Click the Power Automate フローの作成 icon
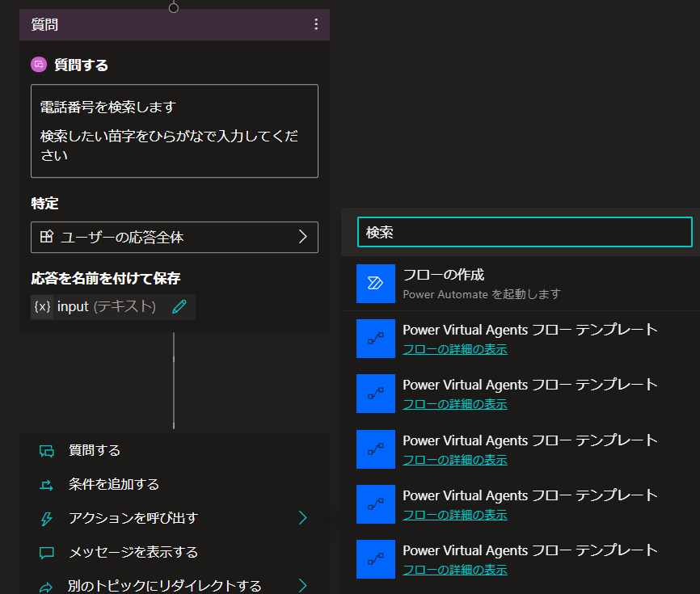 375,284
